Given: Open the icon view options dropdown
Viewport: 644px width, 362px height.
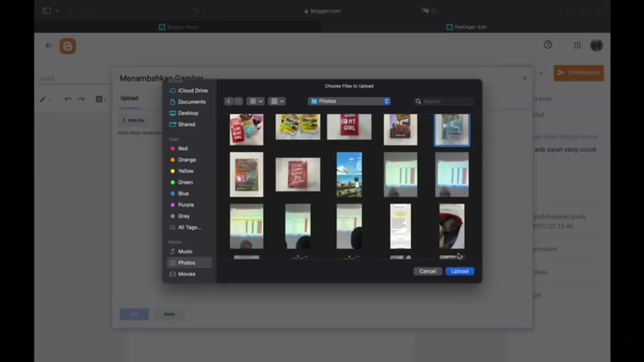Looking at the screenshot, I should [255, 101].
